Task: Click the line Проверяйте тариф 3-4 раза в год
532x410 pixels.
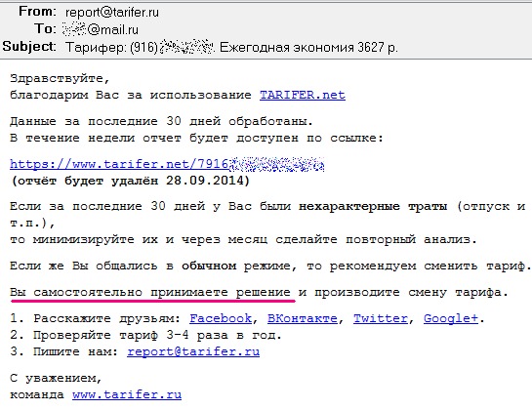Action: point(157,336)
